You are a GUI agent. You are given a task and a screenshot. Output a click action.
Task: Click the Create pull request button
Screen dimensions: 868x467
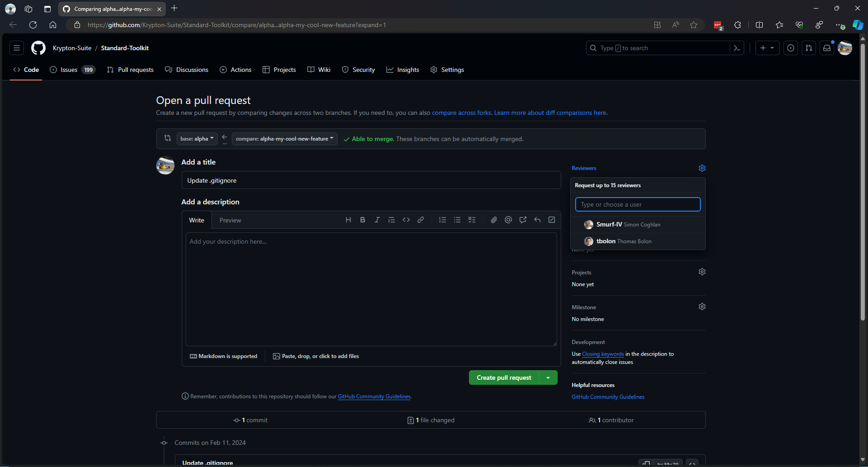[x=504, y=378]
